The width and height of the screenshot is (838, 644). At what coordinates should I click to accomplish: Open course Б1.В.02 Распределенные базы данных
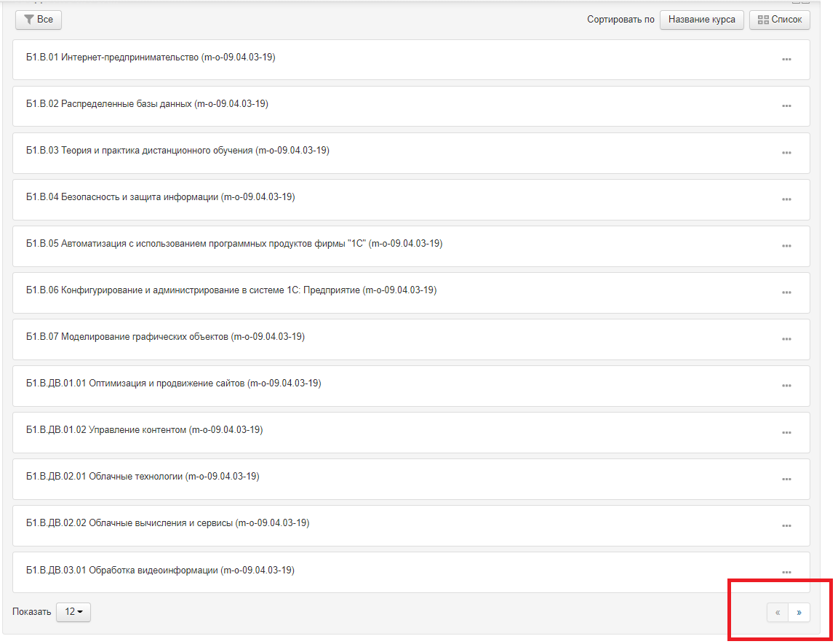pyautogui.click(x=147, y=103)
